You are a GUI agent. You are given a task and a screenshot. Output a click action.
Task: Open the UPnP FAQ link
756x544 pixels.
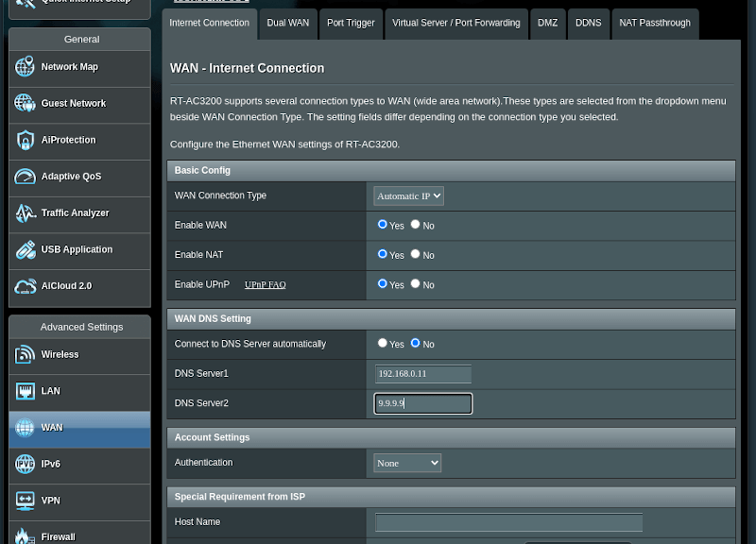pyautogui.click(x=266, y=285)
